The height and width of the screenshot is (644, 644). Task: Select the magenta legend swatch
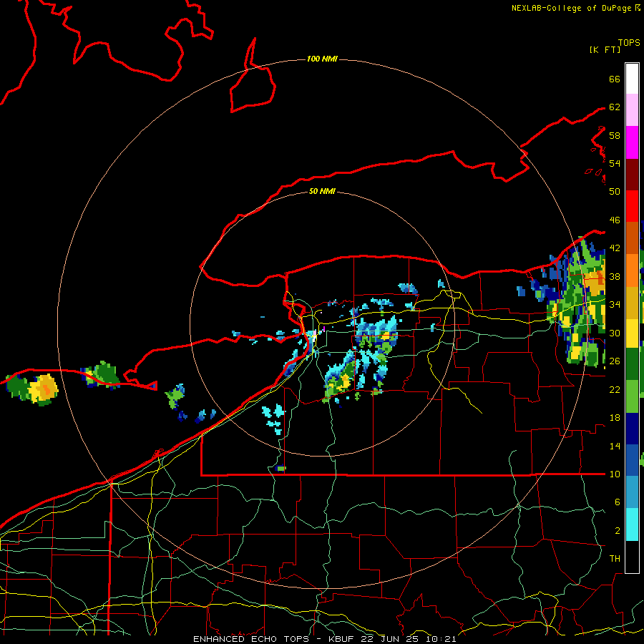click(632, 142)
